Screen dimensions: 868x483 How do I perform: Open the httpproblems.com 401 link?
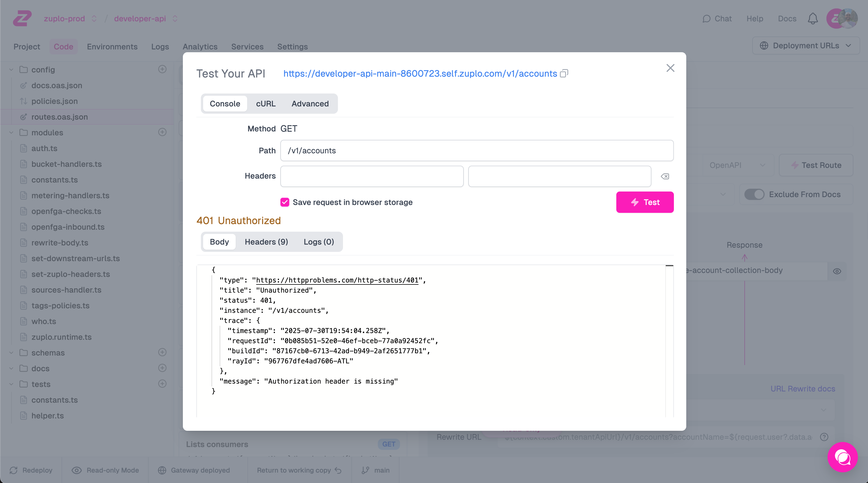pyautogui.click(x=337, y=280)
